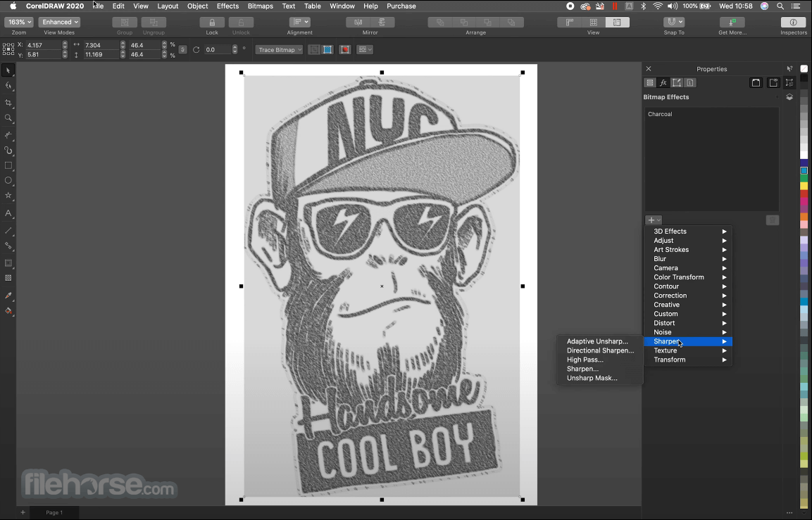This screenshot has width=812, height=520.
Task: Choose High Pass option
Action: (x=600, y=360)
